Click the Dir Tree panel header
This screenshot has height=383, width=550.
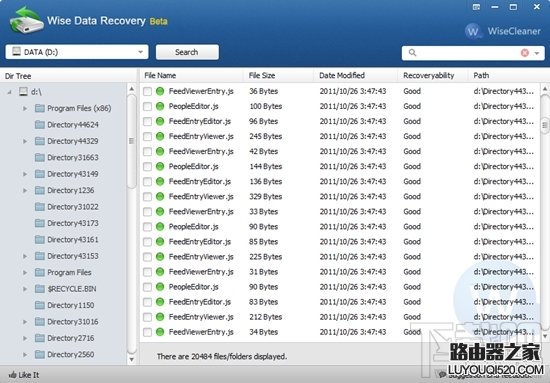[x=68, y=76]
